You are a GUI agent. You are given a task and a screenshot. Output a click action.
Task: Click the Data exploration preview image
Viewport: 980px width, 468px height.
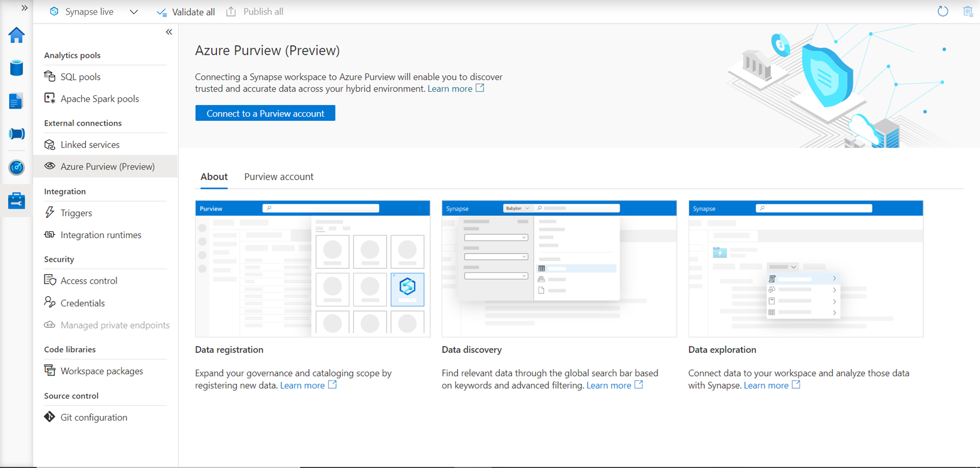tap(806, 269)
